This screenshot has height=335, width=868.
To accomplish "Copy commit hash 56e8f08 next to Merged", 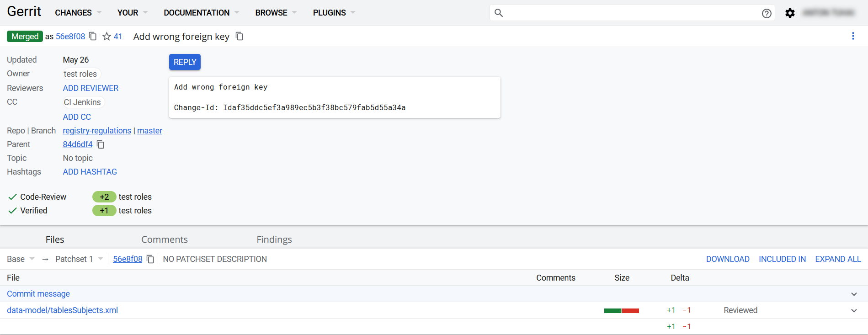I will (x=93, y=36).
